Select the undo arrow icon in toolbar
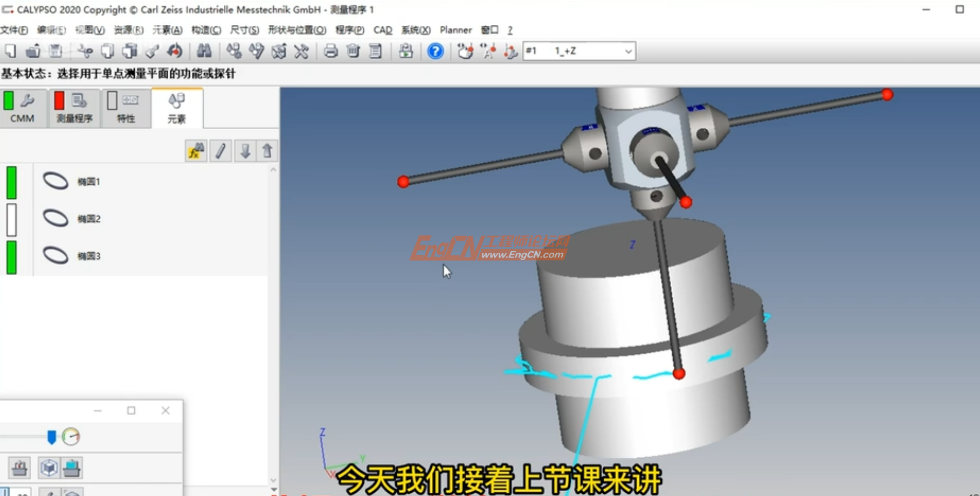The width and height of the screenshot is (980, 496). click(173, 51)
